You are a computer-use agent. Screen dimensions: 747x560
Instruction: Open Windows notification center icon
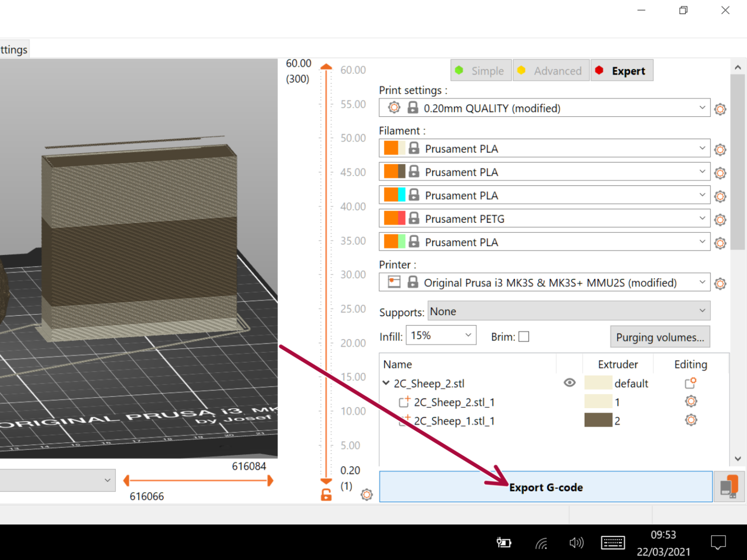pyautogui.click(x=718, y=542)
